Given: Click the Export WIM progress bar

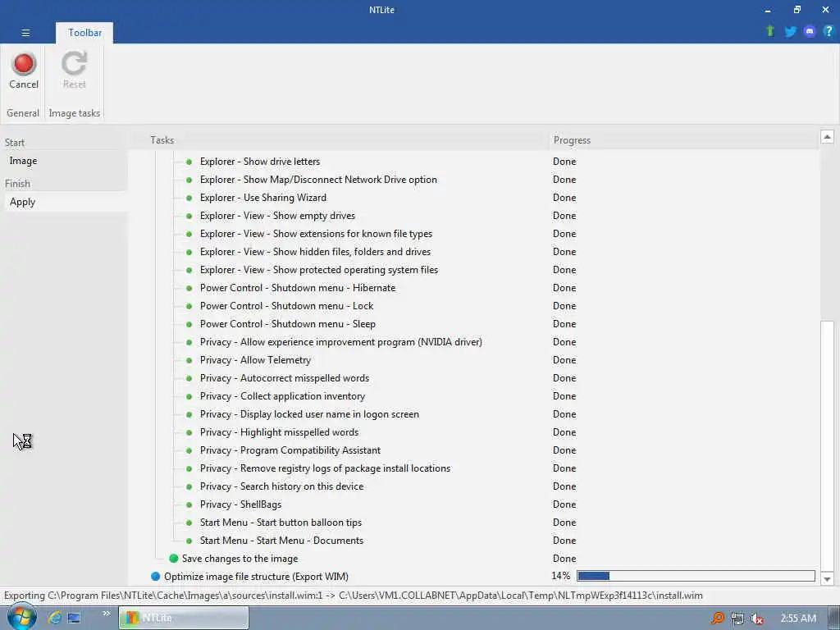Looking at the screenshot, I should coord(696,576).
